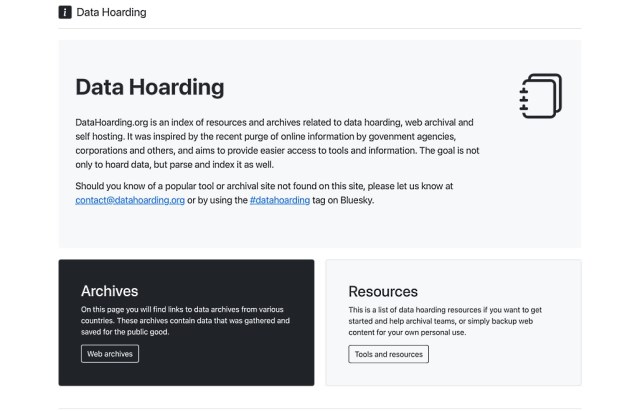
Task: Click the Tools and resources button
Action: (x=389, y=354)
